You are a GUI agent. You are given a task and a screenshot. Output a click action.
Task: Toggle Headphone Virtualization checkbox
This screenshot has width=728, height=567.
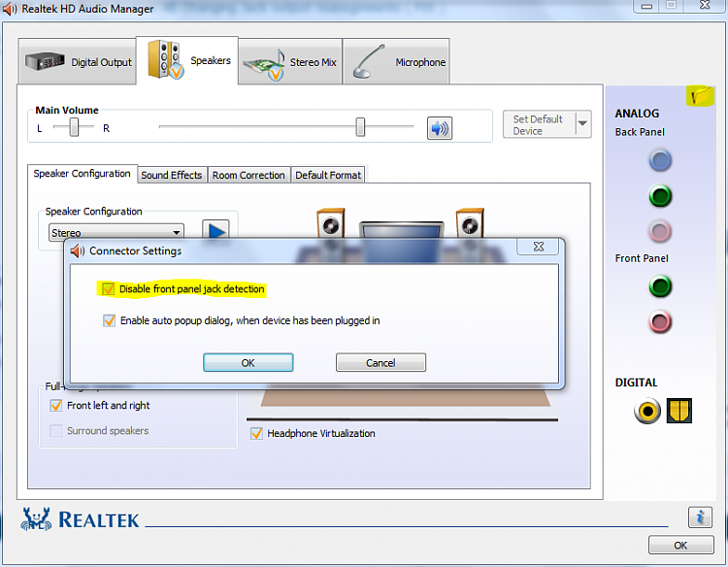coord(256,433)
